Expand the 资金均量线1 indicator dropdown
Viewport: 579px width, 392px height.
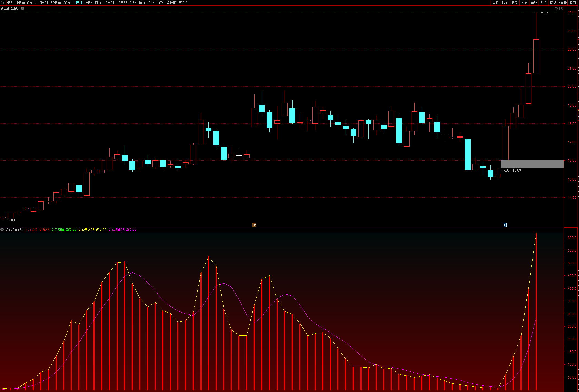(2, 230)
